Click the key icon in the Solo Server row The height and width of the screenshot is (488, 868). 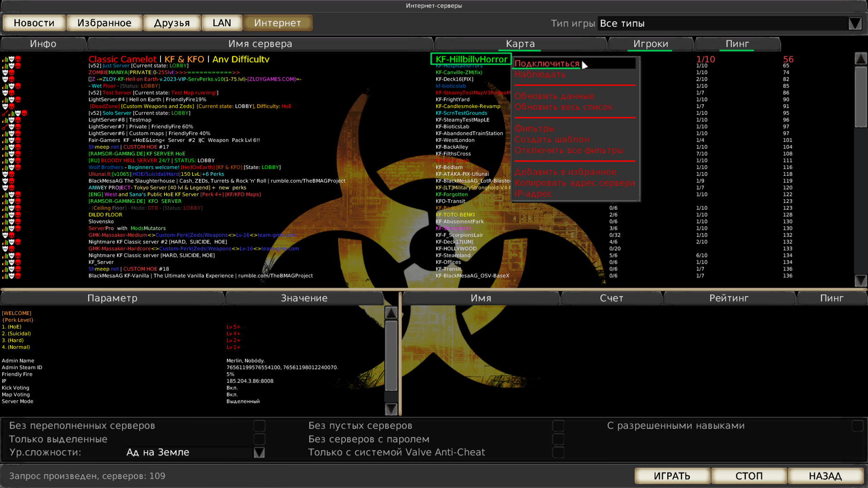click(5, 113)
